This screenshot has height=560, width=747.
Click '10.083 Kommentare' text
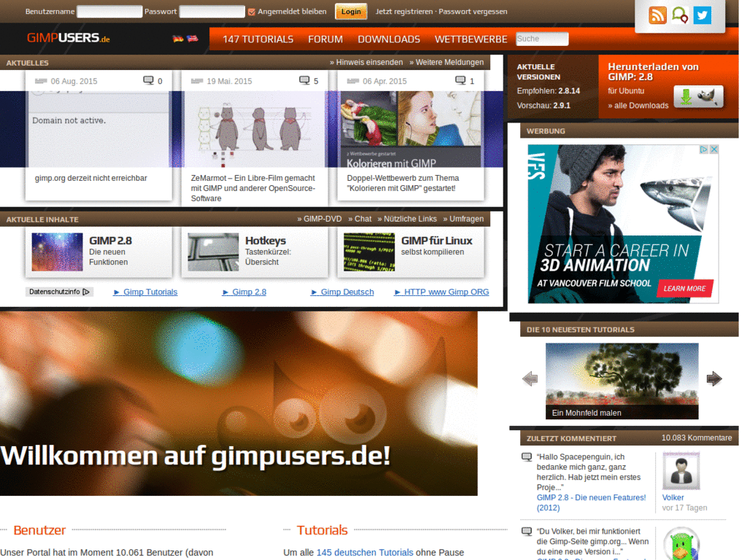pos(697,438)
